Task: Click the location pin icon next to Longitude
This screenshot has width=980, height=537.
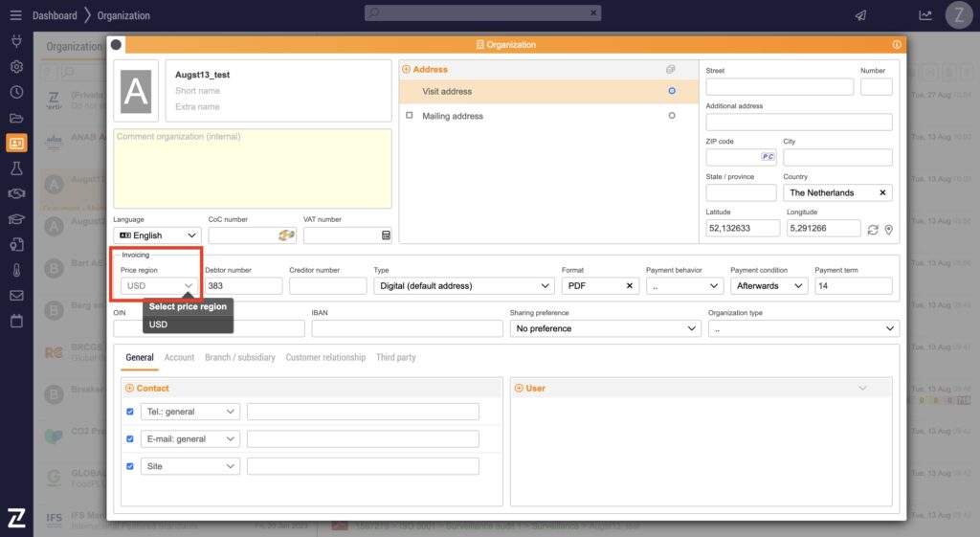Action: pyautogui.click(x=888, y=230)
